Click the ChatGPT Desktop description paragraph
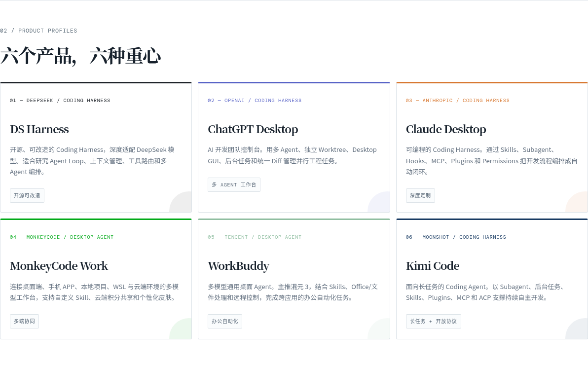The width and height of the screenshot is (588, 365). 292,155
